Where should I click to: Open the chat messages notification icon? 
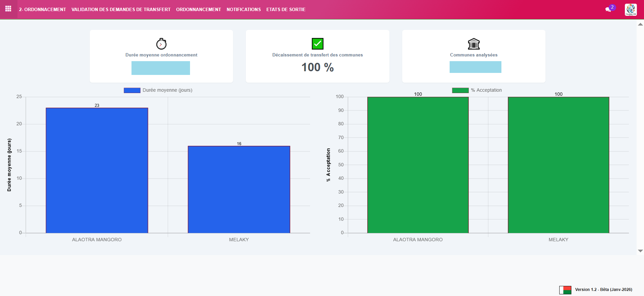pyautogui.click(x=608, y=10)
